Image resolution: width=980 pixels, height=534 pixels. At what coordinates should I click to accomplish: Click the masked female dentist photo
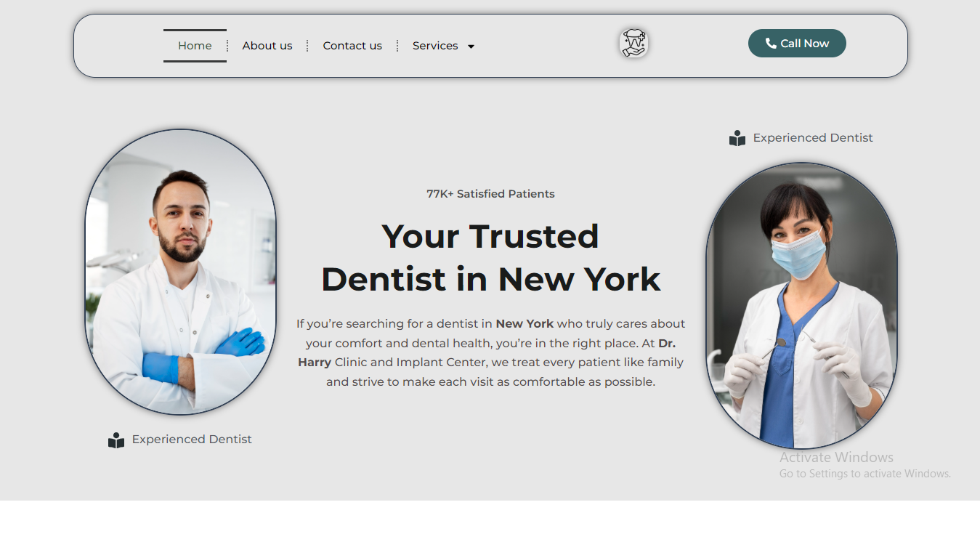click(802, 306)
